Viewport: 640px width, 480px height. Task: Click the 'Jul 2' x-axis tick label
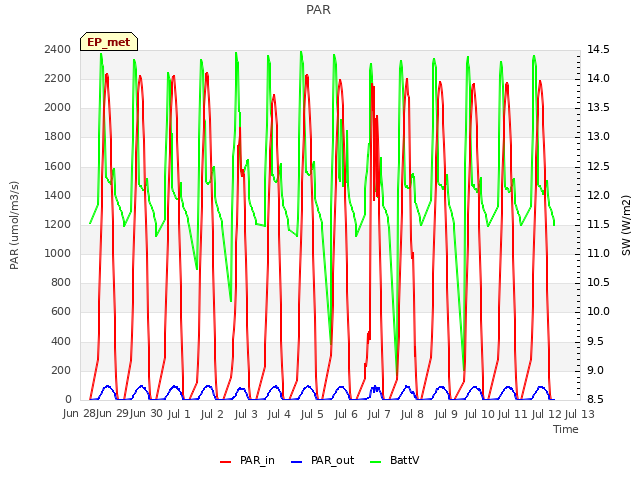pos(212,414)
